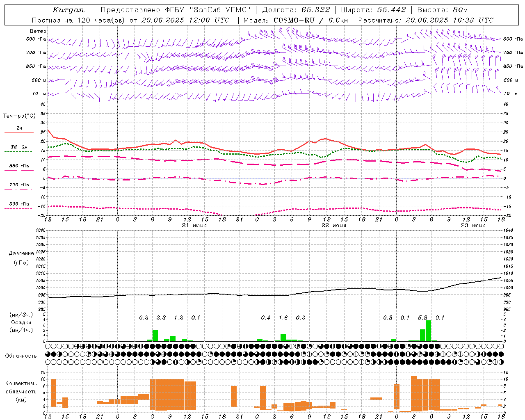
Task: Click the tallest green precipitation bar under "5.8"
Action: tap(428, 331)
